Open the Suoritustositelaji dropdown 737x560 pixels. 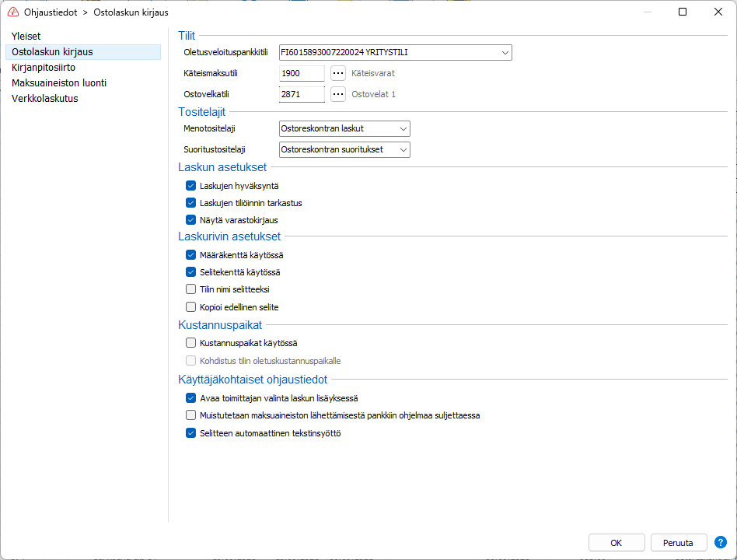click(344, 149)
